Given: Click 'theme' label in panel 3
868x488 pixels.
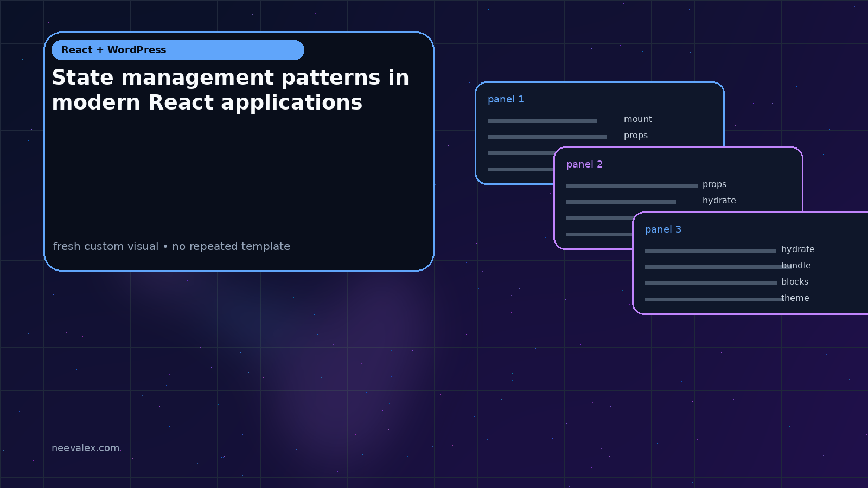Looking at the screenshot, I should [x=795, y=298].
